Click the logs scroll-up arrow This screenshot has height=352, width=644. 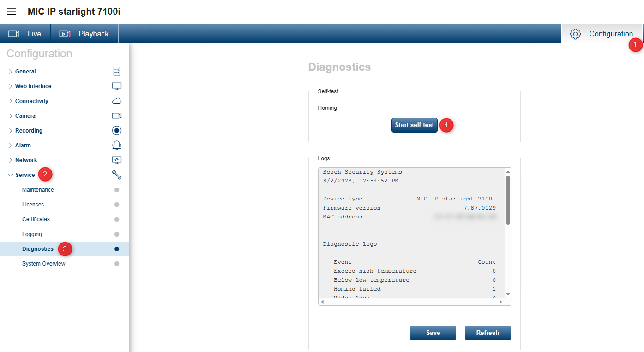508,171
